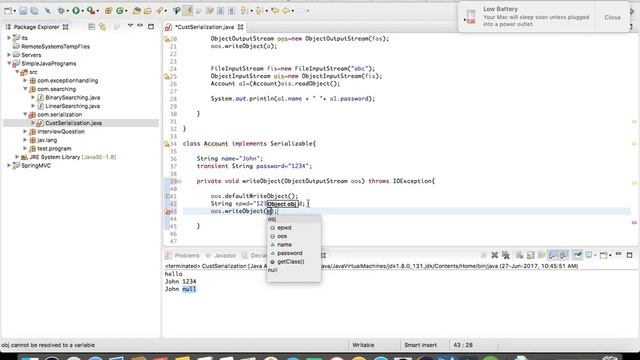Choose oos from autocomplete list
This screenshot has height=360, width=640.
tap(282, 236)
